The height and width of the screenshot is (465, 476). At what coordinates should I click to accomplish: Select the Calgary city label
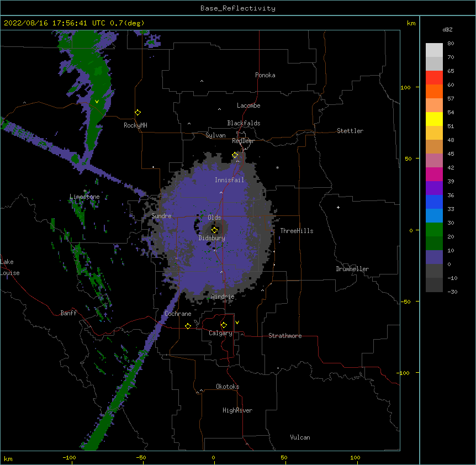point(220,333)
